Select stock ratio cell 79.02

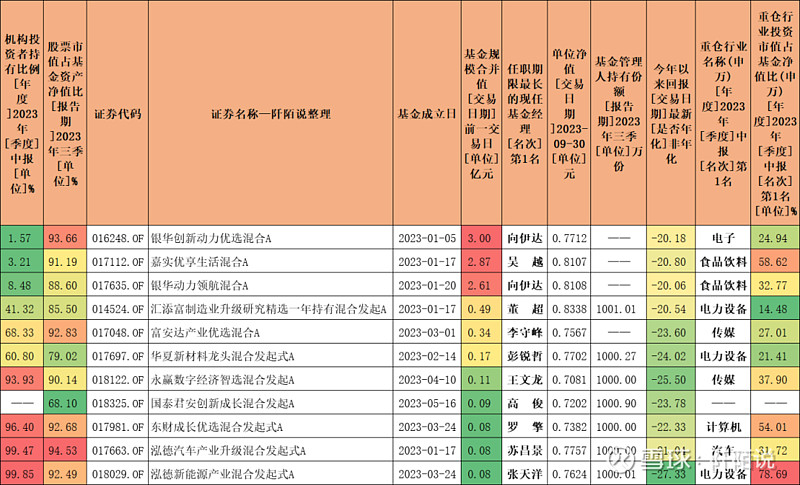[65, 356]
